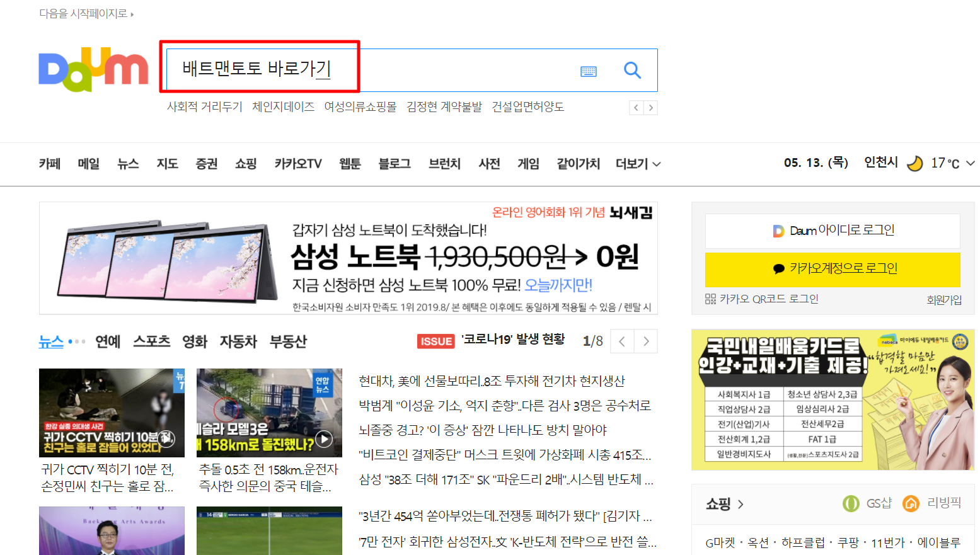
Task: Open caption 귀가 CCTV 찍히기 10분 전
Action: point(108,478)
